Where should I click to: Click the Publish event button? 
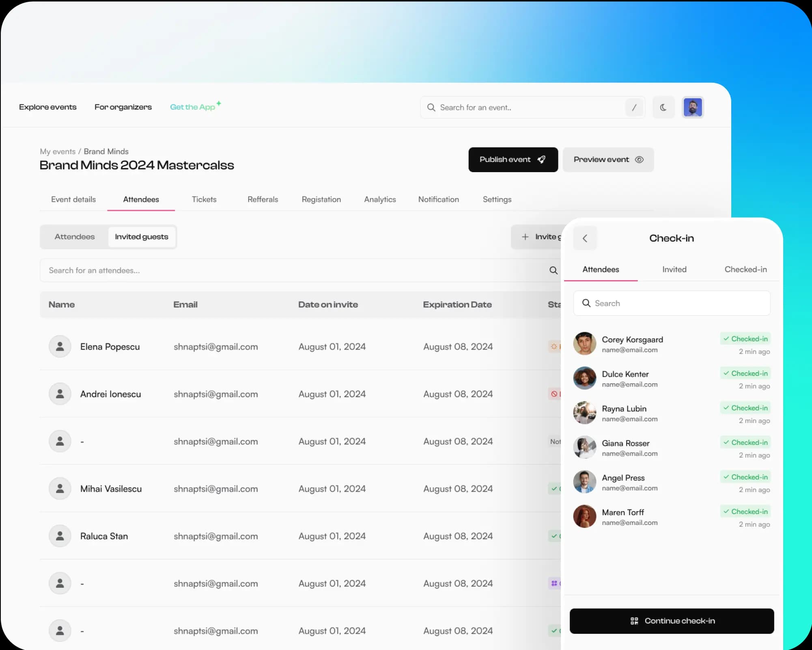tap(513, 160)
